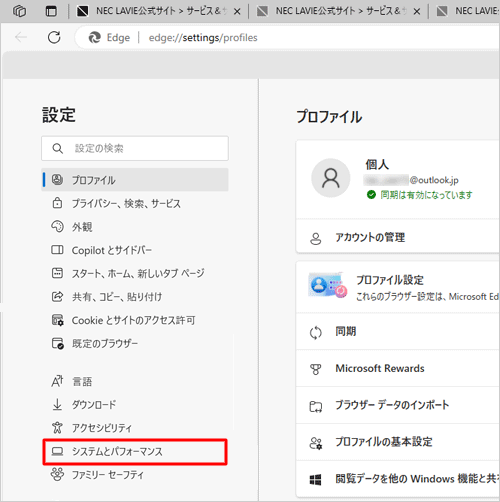Open 既定のブラウザー settings
Image resolution: width=500 pixels, height=502 pixels.
135,343
